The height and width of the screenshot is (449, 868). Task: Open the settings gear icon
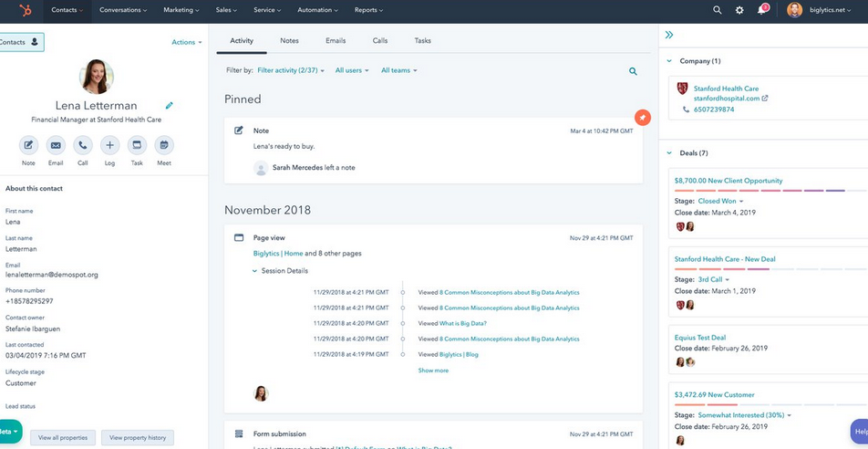pos(739,10)
